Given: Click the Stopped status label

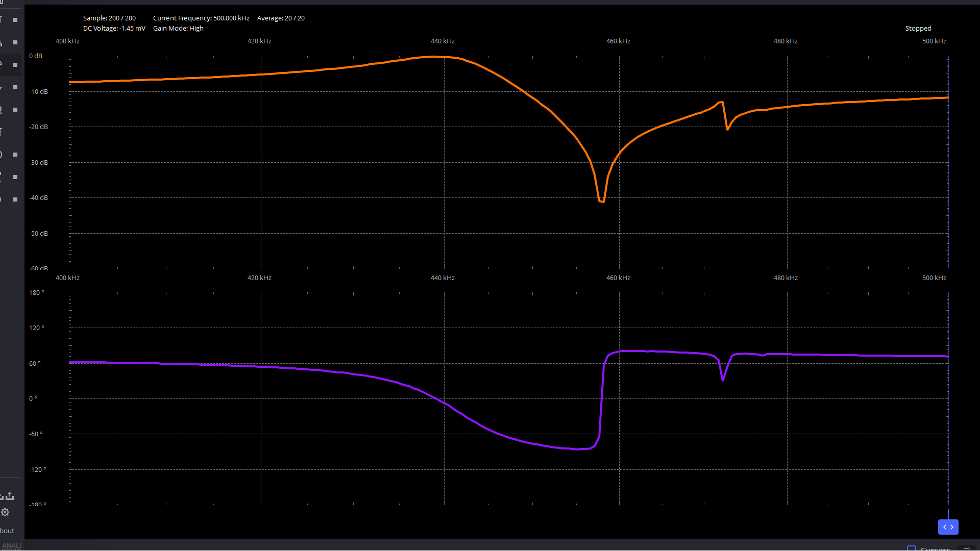Looking at the screenshot, I should click(918, 29).
